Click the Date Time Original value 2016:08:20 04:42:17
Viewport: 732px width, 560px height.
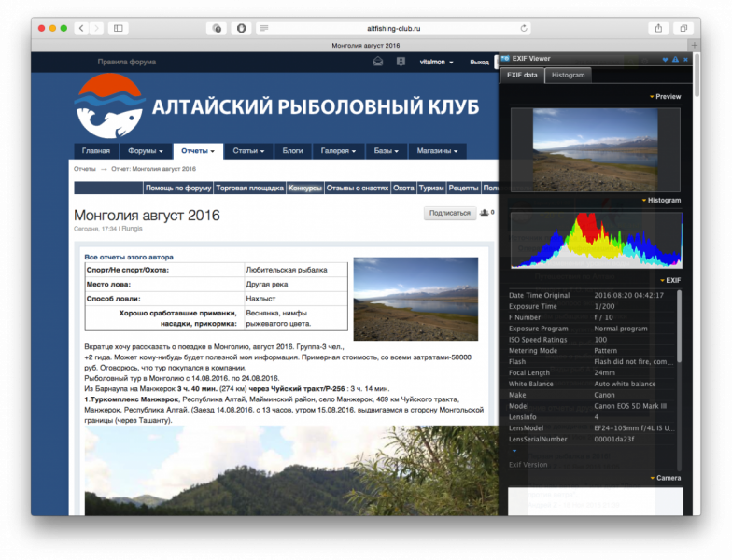[x=629, y=295]
